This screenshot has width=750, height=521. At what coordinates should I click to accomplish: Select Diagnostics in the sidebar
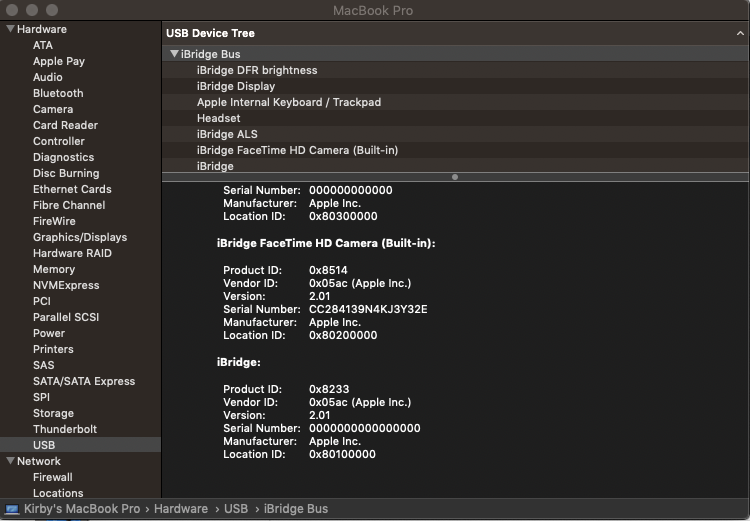click(64, 157)
